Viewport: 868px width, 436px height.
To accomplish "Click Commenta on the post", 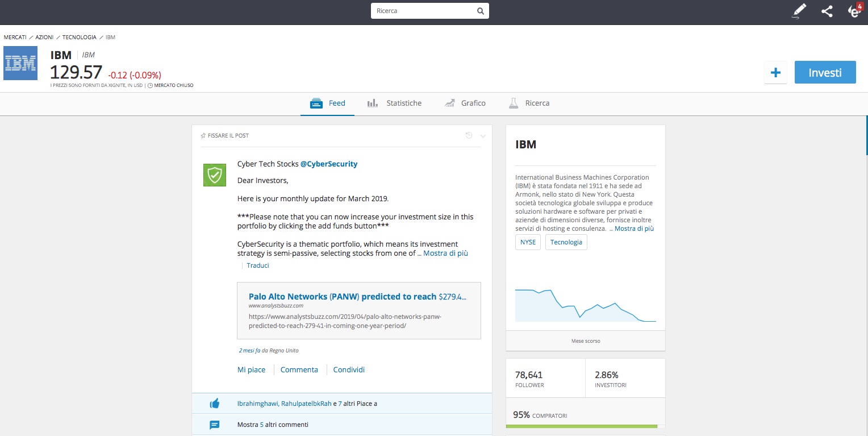I will point(299,369).
